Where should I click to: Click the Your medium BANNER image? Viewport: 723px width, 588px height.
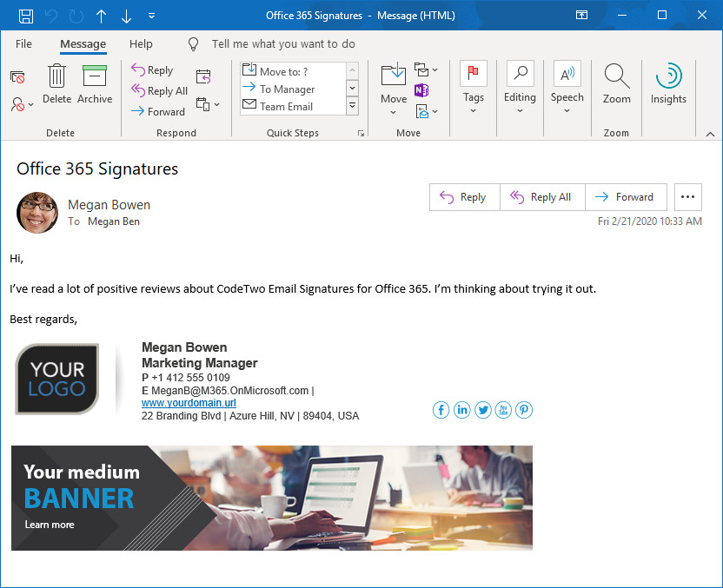[272, 498]
